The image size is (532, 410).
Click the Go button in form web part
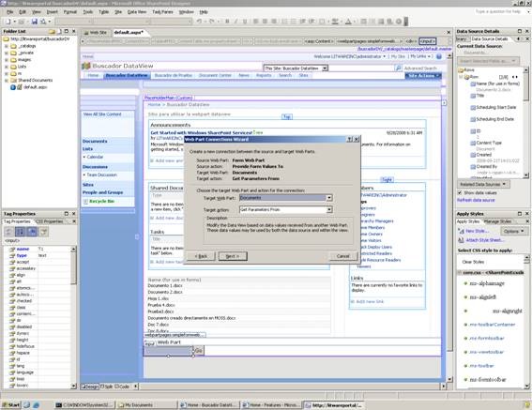point(199,351)
